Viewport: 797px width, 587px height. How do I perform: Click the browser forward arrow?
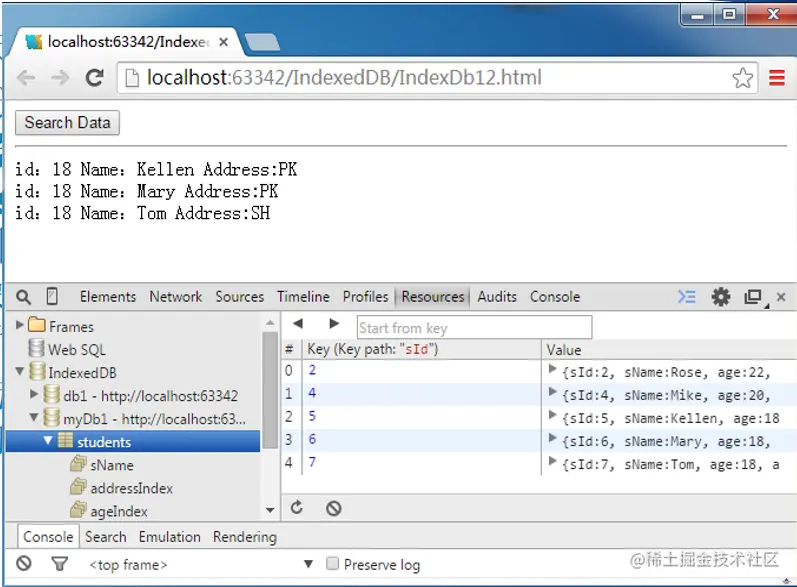click(x=60, y=78)
